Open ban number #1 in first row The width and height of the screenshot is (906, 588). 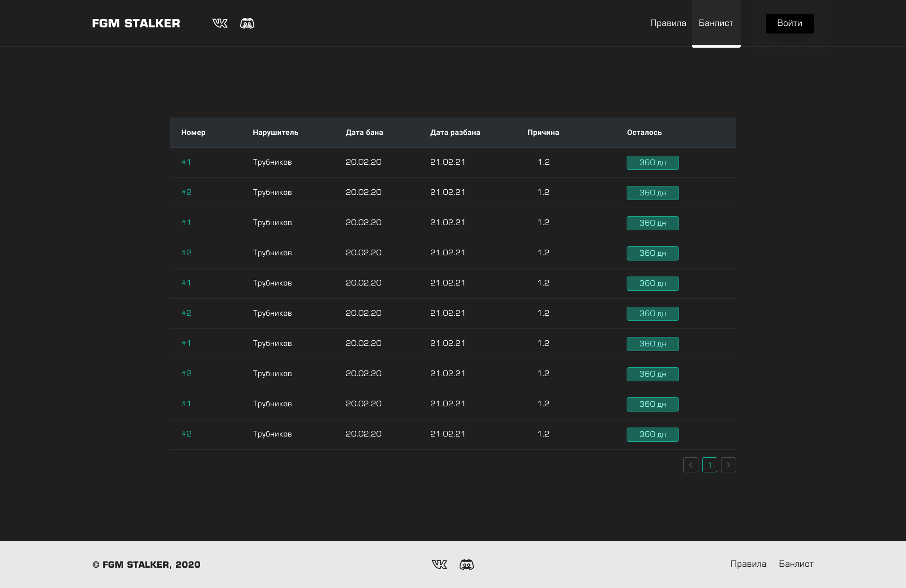[186, 162]
